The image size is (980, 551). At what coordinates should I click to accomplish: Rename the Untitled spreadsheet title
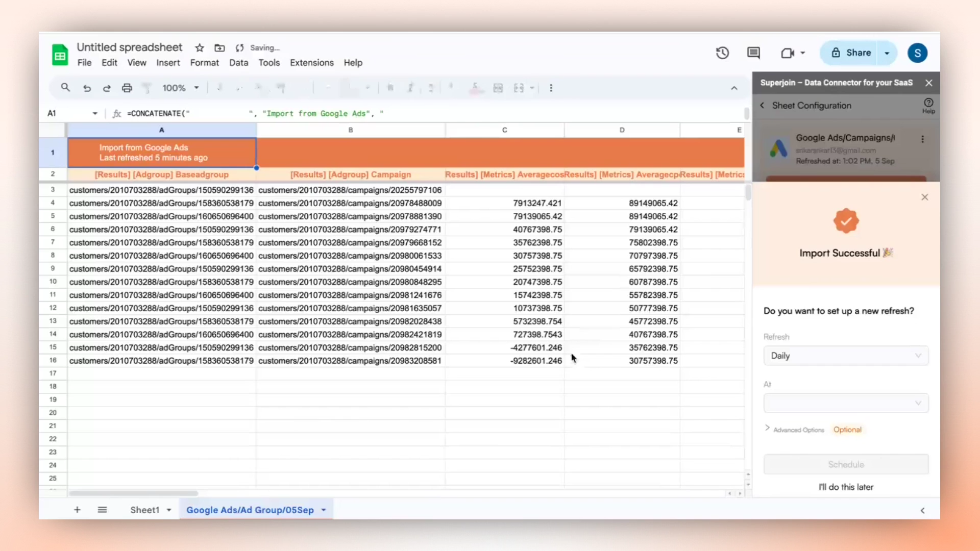(130, 47)
